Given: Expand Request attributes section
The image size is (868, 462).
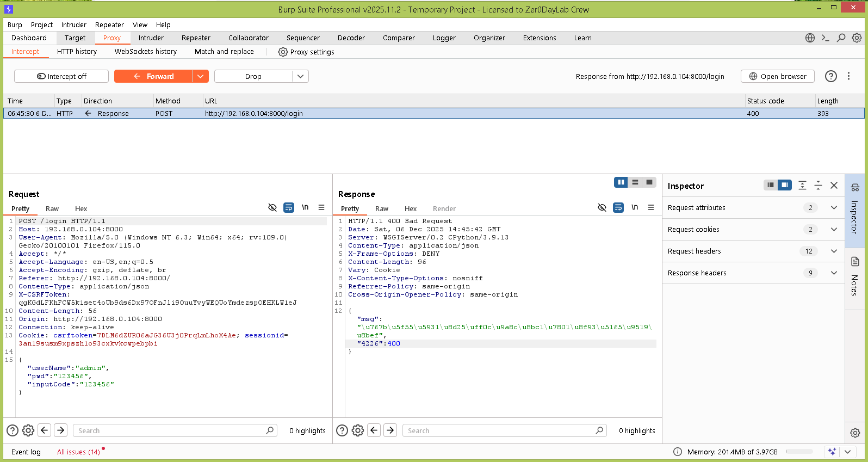Looking at the screenshot, I should click(x=834, y=207).
